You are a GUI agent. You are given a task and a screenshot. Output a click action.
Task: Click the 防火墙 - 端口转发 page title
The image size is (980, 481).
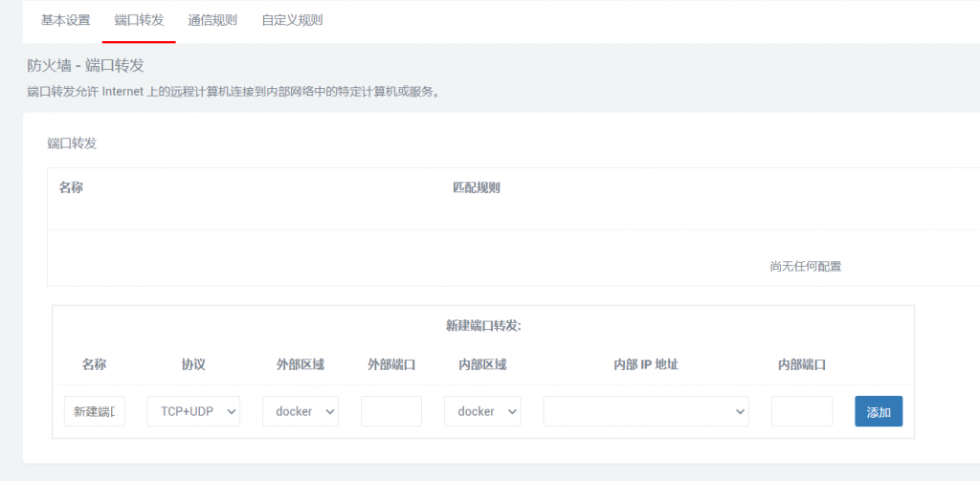click(x=86, y=65)
